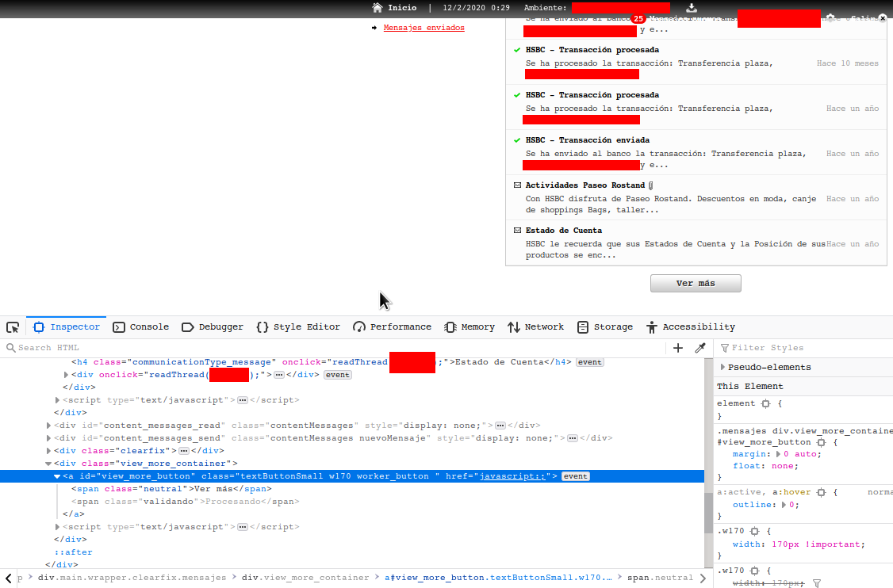This screenshot has width=893, height=588.
Task: Expand the content_messages_read div node
Action: [49, 426]
